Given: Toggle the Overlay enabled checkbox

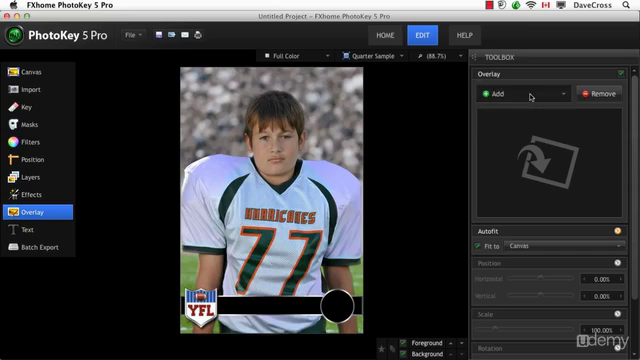Looking at the screenshot, I should pyautogui.click(x=621, y=73).
